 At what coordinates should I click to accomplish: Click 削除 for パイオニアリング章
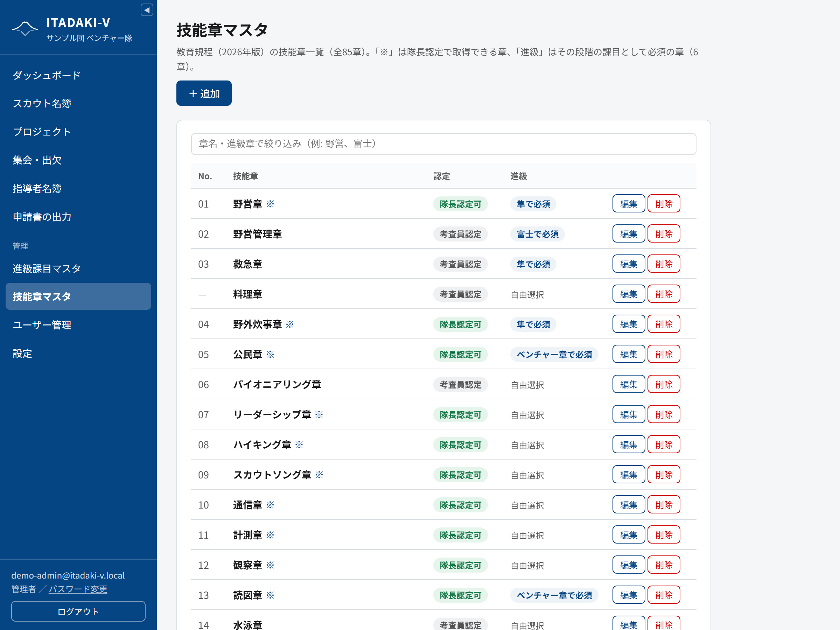(x=664, y=384)
